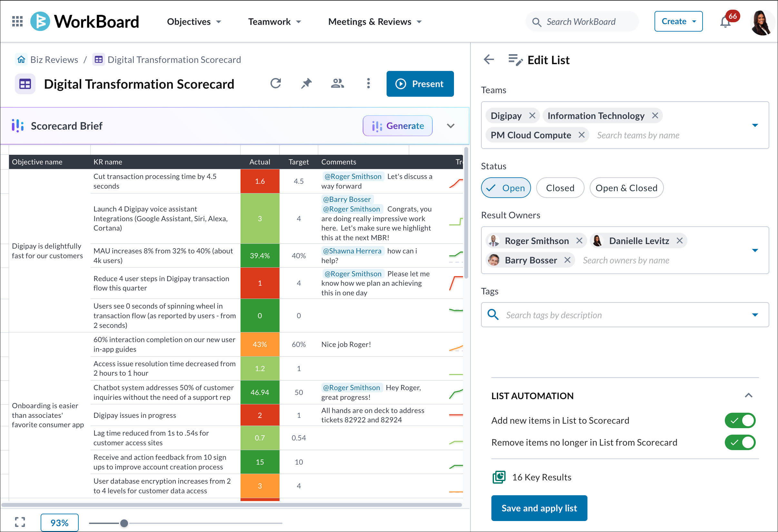Expand the Teams dropdown arrow
Image resolution: width=778 pixels, height=532 pixels.
click(x=755, y=125)
